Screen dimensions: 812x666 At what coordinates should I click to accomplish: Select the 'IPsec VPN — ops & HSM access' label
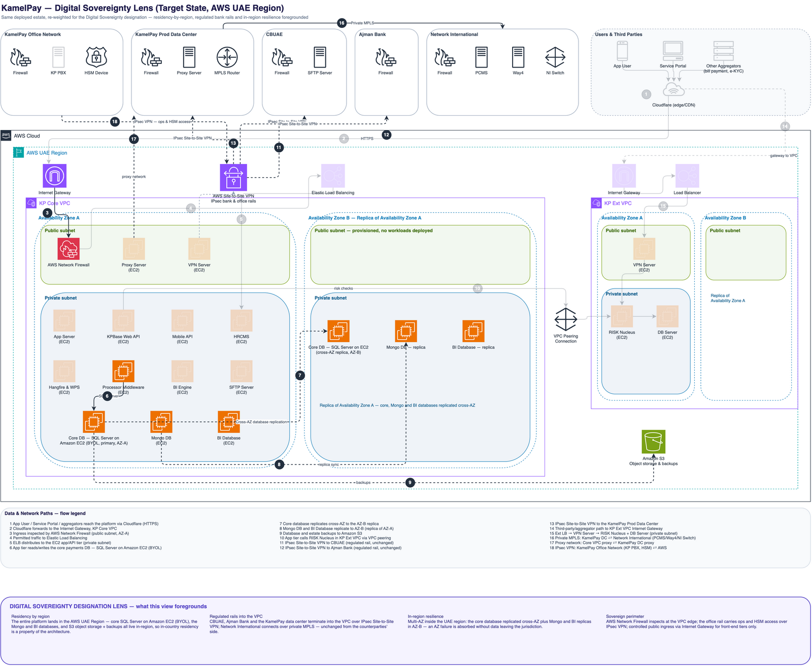[162, 122]
